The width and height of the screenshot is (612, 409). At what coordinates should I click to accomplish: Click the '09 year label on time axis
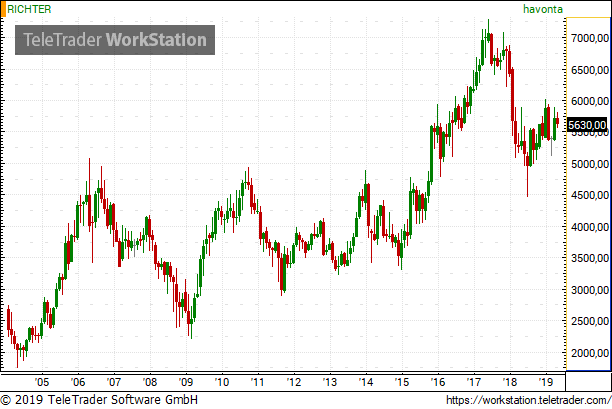pyautogui.click(x=186, y=382)
